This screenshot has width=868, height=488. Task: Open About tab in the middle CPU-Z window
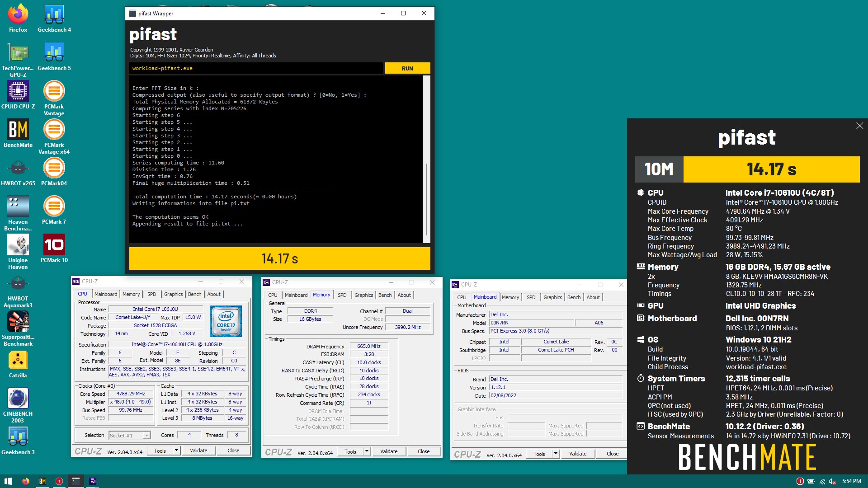(404, 295)
